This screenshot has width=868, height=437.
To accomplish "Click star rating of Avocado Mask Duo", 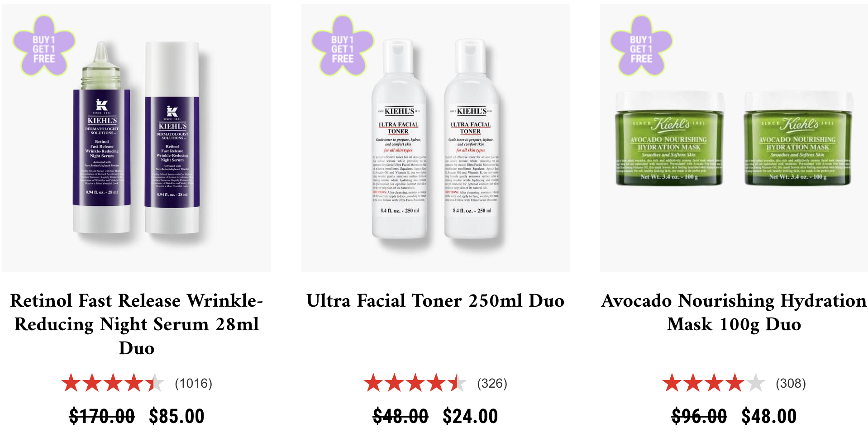I will [x=714, y=383].
